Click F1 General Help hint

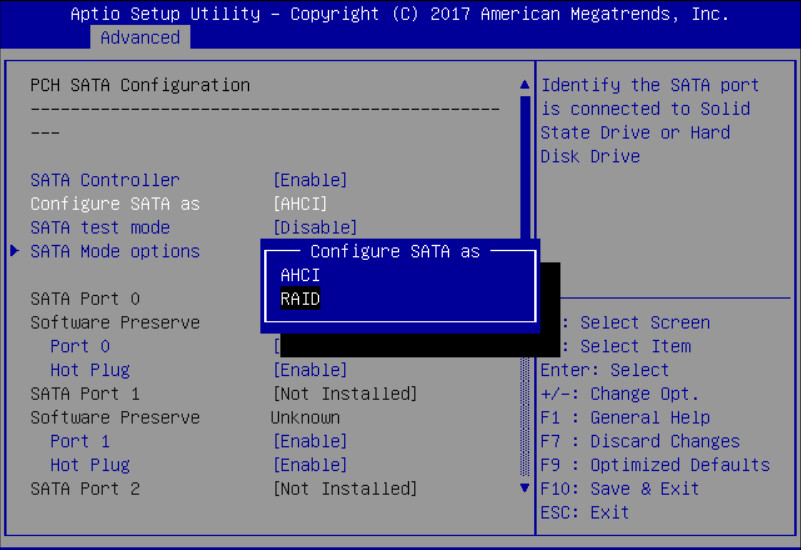[x=625, y=418]
